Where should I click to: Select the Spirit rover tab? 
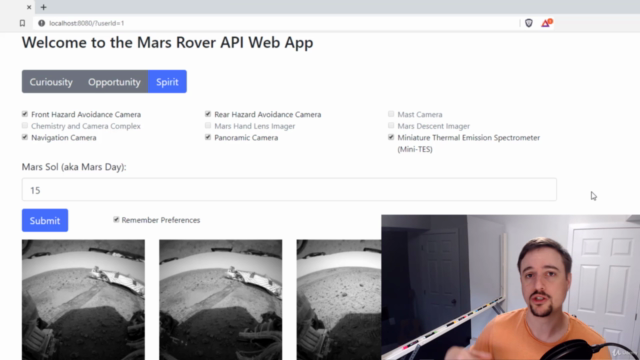pos(167,82)
